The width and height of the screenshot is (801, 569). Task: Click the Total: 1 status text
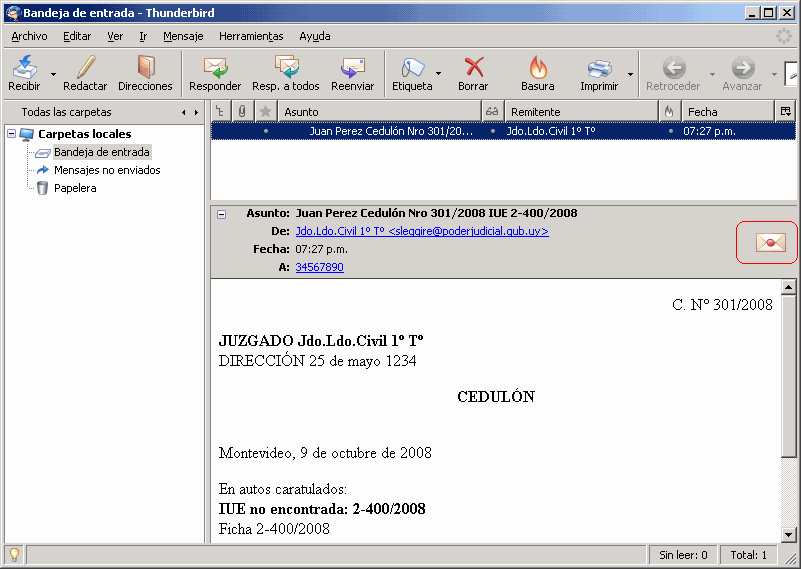[x=748, y=555]
